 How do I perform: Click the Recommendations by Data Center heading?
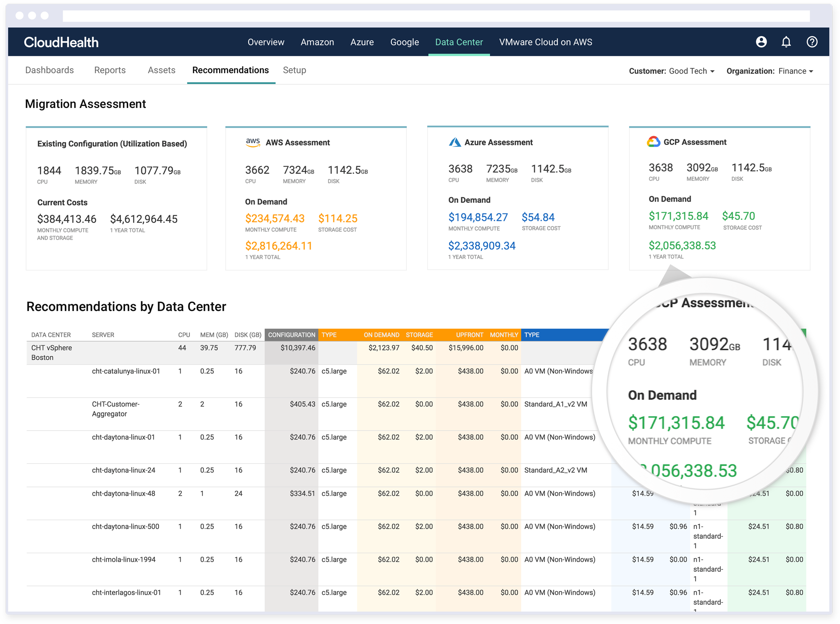pyautogui.click(x=126, y=307)
